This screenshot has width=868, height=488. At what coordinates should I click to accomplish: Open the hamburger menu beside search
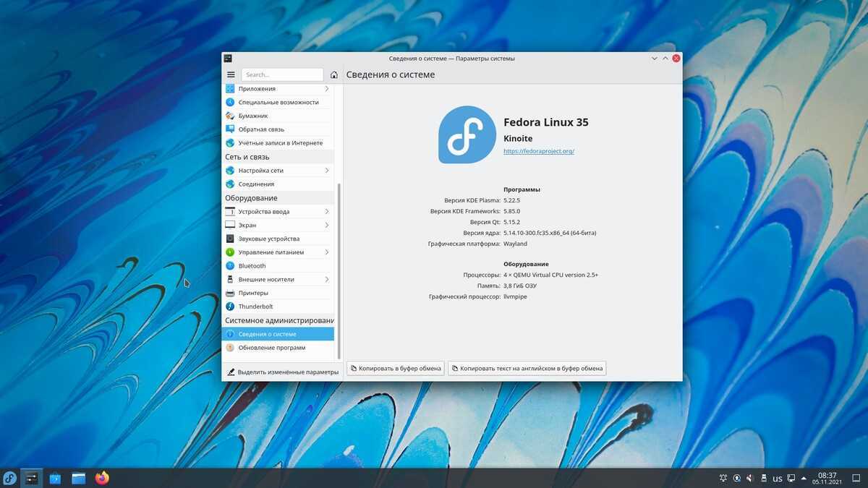click(231, 74)
